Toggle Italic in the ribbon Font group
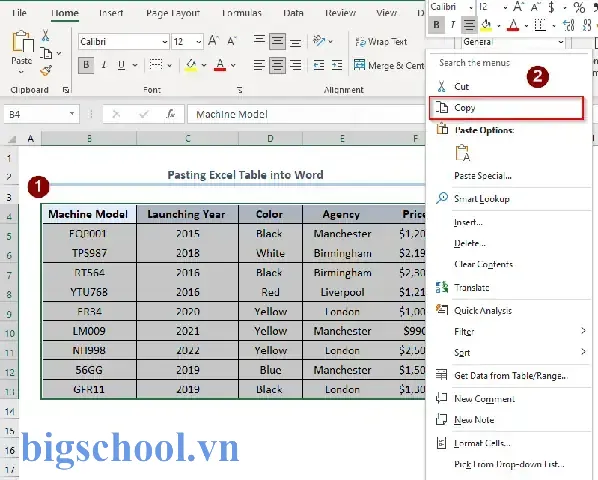 (x=103, y=65)
